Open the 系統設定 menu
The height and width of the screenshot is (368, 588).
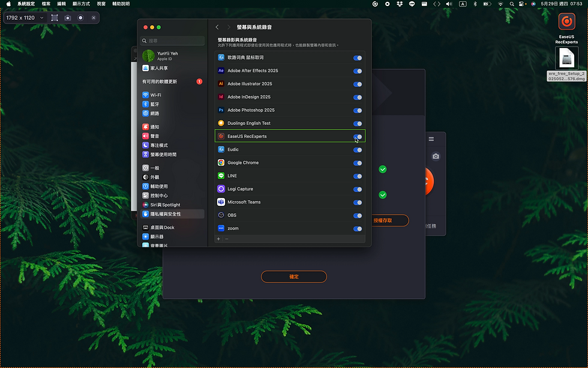tap(26, 4)
